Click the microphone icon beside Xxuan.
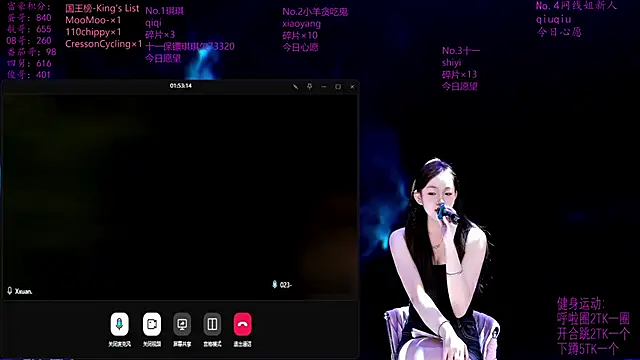This screenshot has height=360, width=640. tap(10, 291)
